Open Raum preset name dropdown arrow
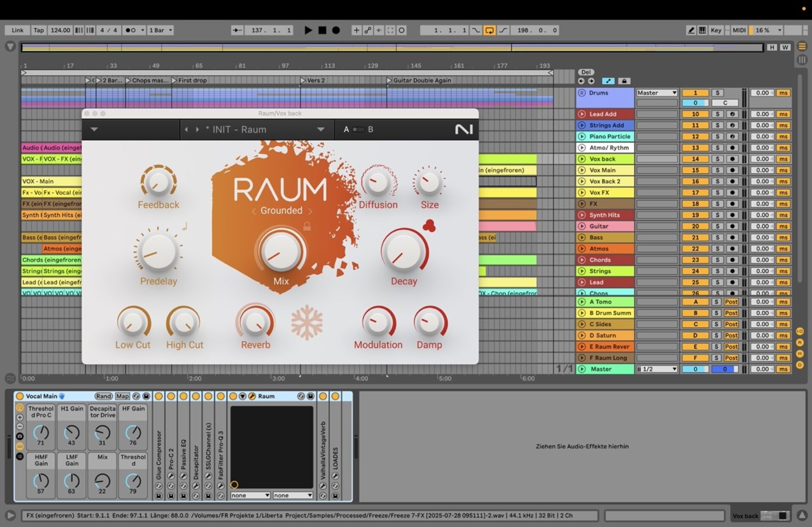The image size is (812, 527). click(321, 129)
